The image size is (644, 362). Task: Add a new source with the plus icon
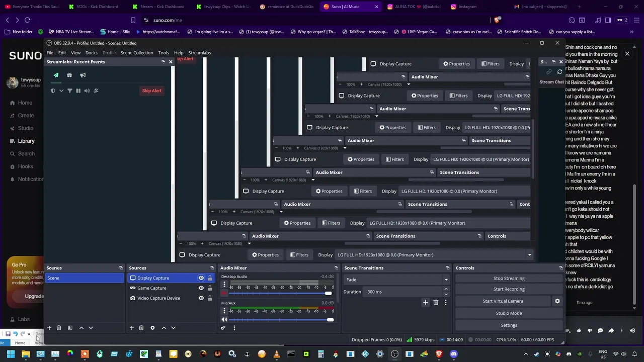tap(132, 328)
